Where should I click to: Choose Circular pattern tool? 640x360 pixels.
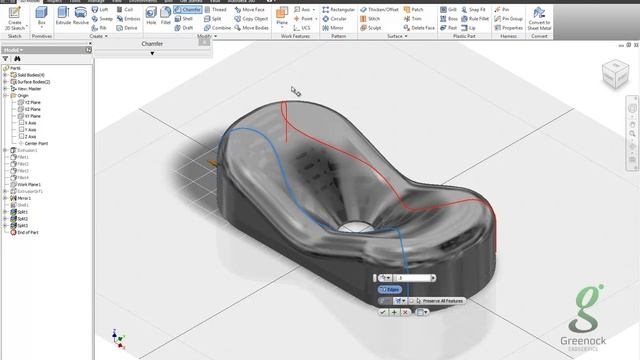(334, 19)
